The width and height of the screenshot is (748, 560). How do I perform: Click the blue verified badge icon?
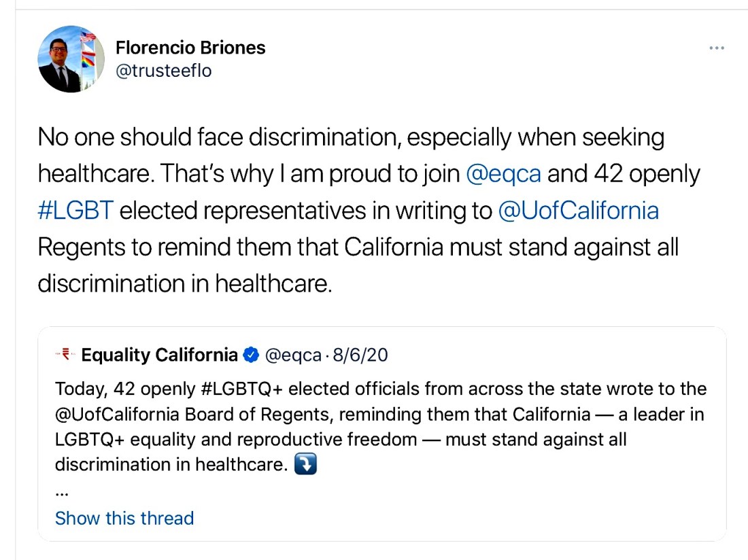tap(251, 355)
